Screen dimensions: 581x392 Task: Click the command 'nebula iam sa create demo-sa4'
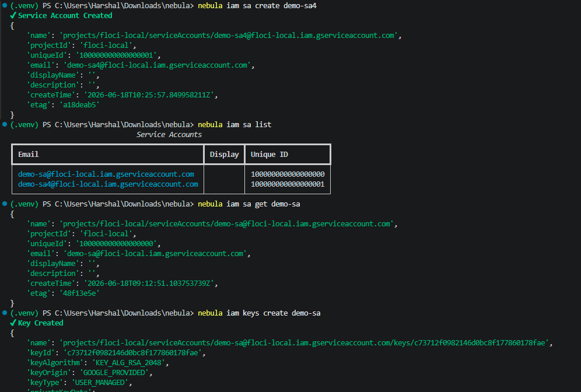coord(257,6)
